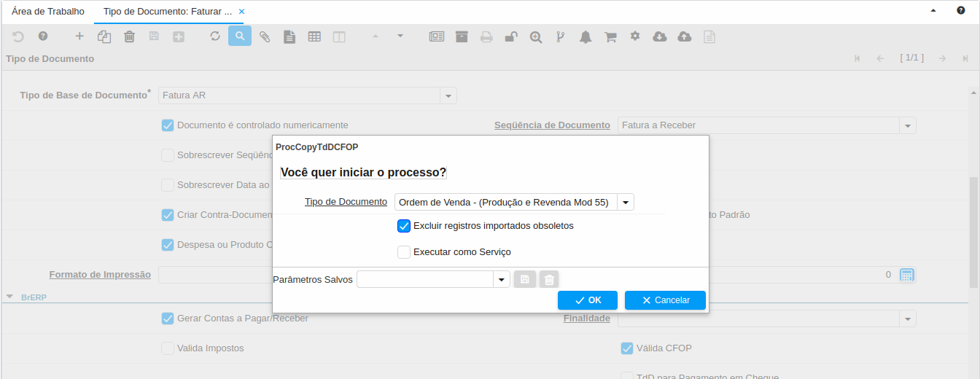Click the Finalidade label link
The width and height of the screenshot is (980, 379).
[587, 319]
